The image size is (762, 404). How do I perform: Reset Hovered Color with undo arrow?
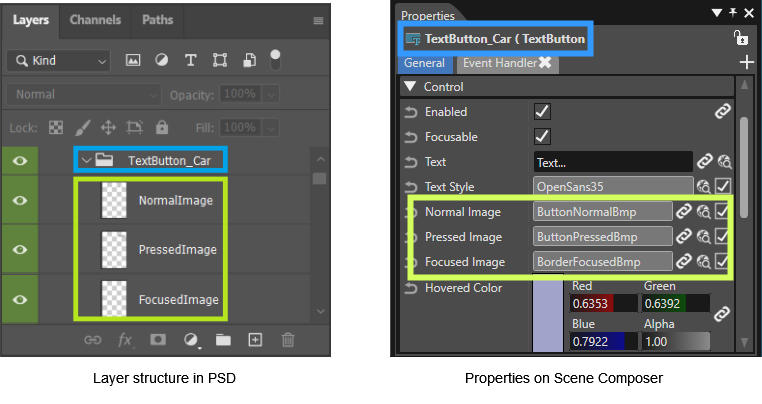[411, 288]
